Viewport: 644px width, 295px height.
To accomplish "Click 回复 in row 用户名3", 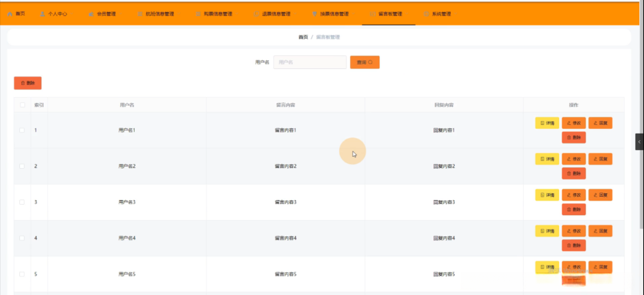I will click(600, 195).
